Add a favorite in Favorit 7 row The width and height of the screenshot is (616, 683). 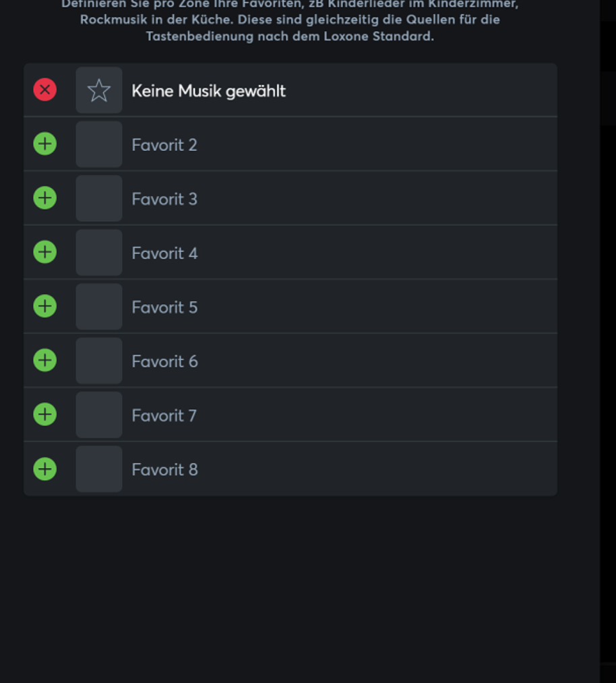(45, 414)
